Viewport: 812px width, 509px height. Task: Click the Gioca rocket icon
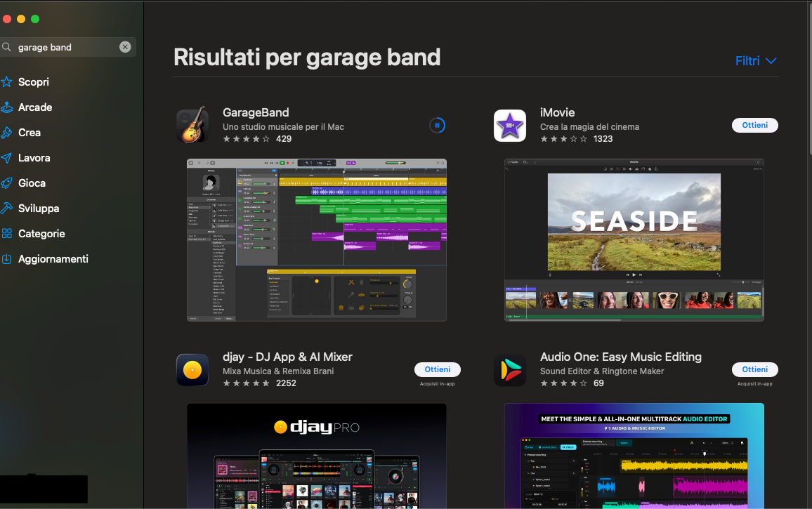click(7, 183)
